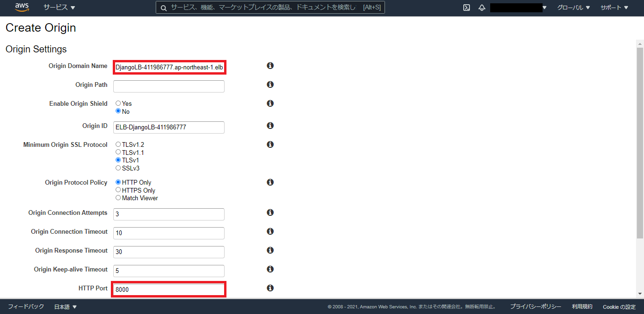Click the Origin Settings heading

[36, 49]
